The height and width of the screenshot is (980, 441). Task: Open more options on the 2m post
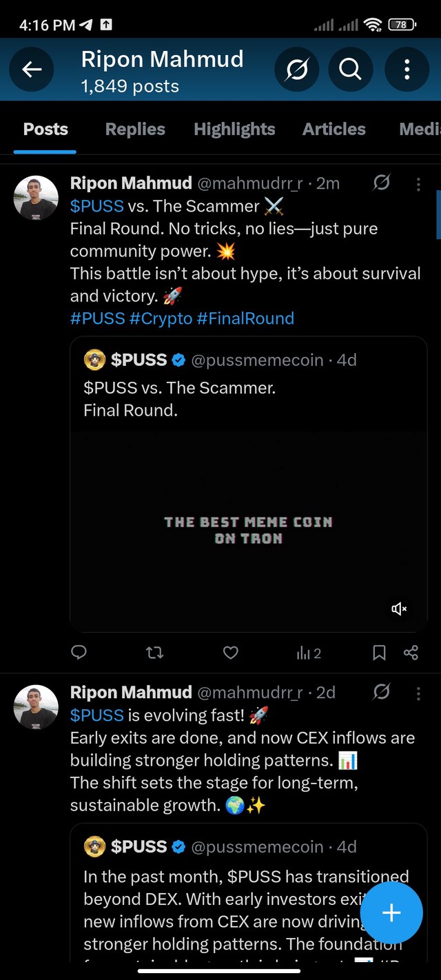(x=418, y=184)
